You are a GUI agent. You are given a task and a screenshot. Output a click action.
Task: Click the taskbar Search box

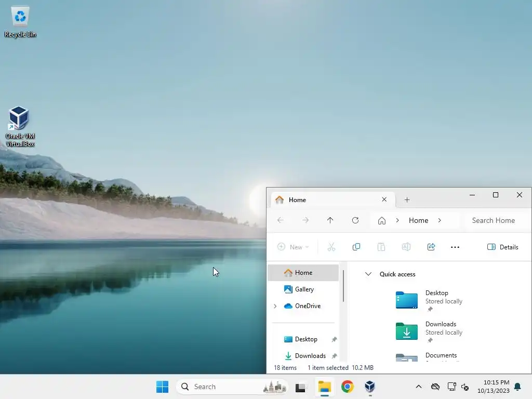(x=232, y=387)
